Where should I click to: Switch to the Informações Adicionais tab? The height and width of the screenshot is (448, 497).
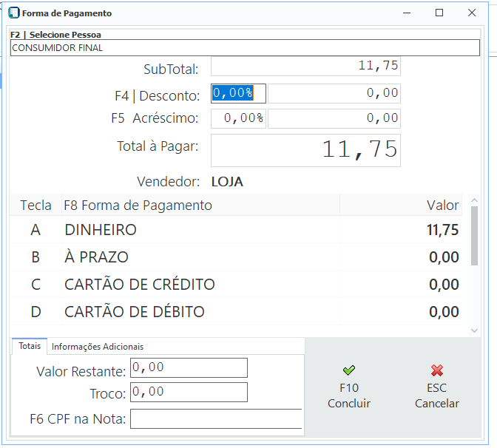click(x=98, y=346)
